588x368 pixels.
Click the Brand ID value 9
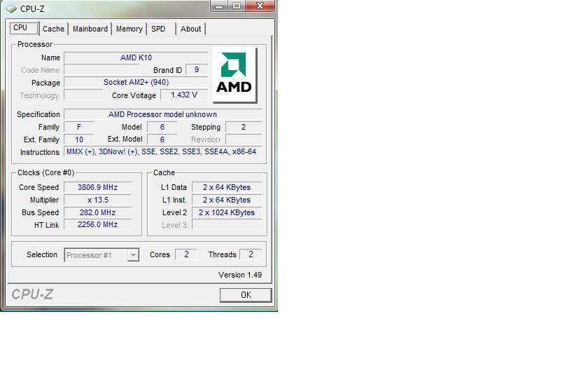point(197,69)
